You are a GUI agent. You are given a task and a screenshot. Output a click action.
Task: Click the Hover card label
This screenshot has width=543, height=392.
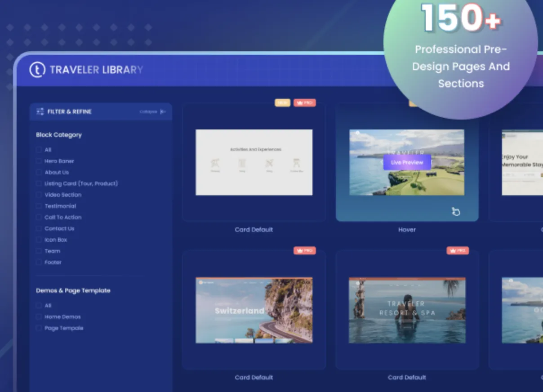pos(407,230)
